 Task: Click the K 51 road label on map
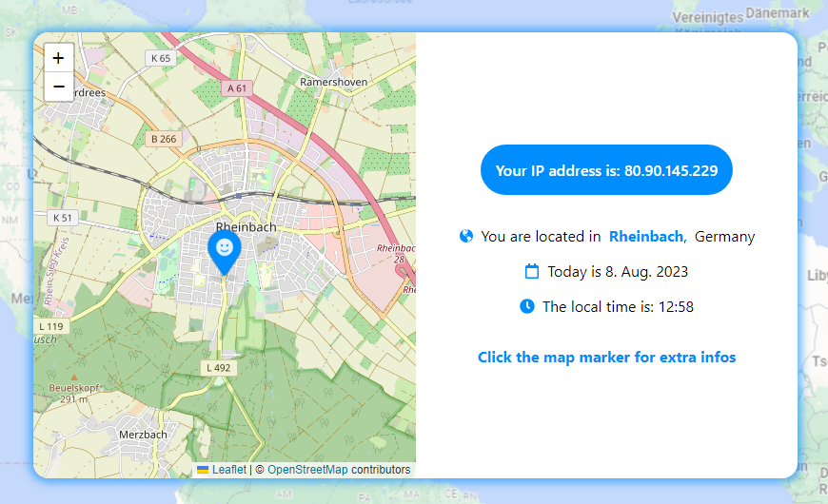62,218
